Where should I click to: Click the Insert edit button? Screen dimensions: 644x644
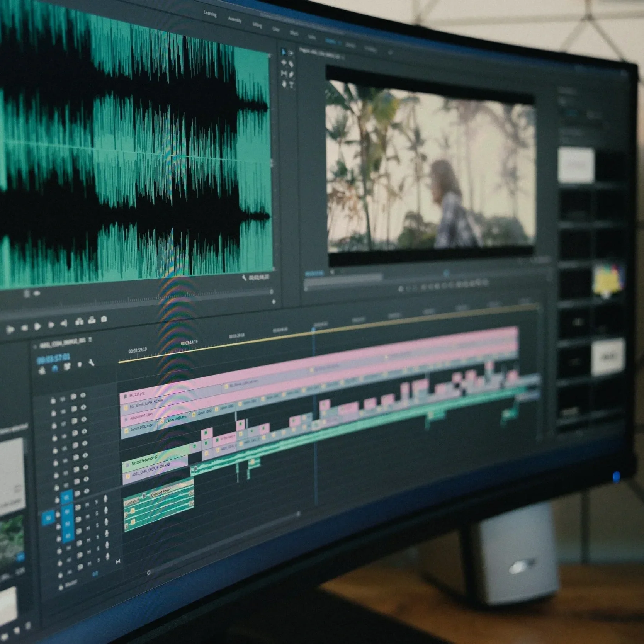tap(79, 321)
